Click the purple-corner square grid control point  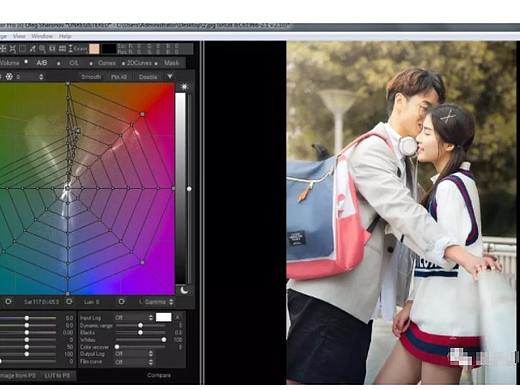pos(142,262)
